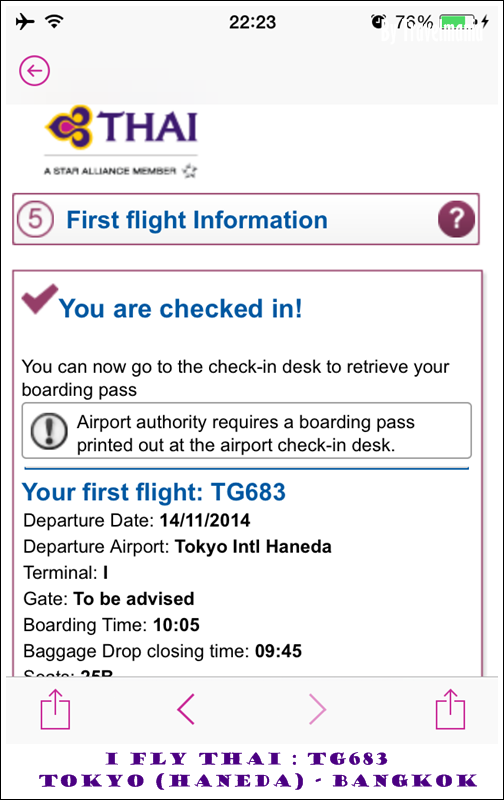This screenshot has height=800, width=504.
Task: Tap the circled back arrow icon
Action: point(35,70)
